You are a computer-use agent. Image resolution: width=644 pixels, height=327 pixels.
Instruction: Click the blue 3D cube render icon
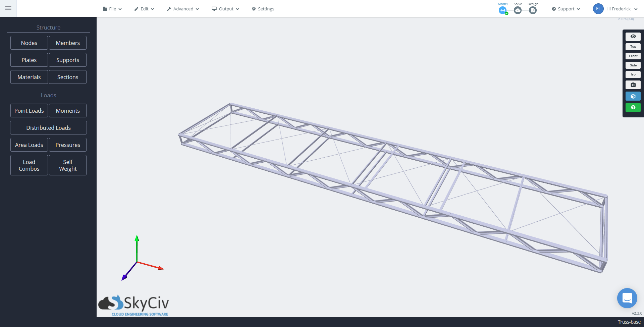(633, 96)
